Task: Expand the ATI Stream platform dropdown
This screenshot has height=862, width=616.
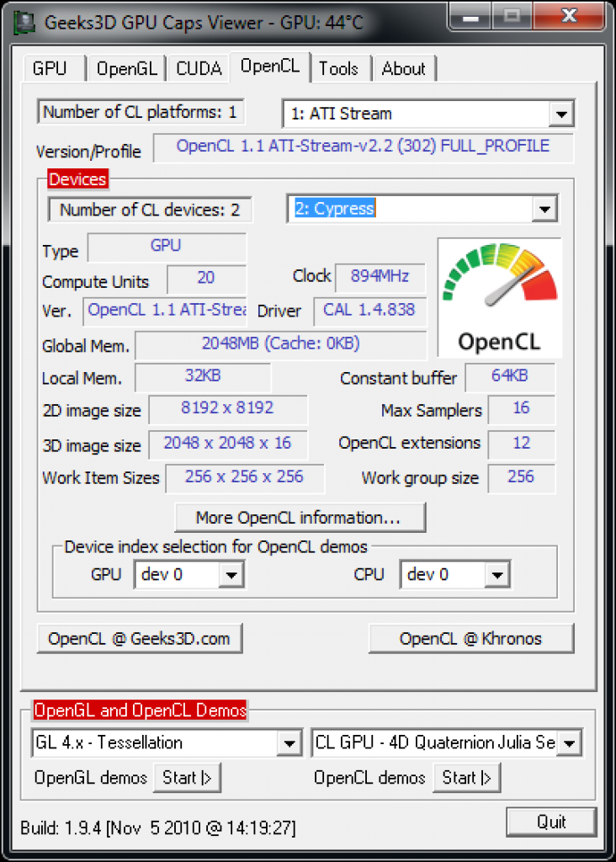Action: point(561,114)
